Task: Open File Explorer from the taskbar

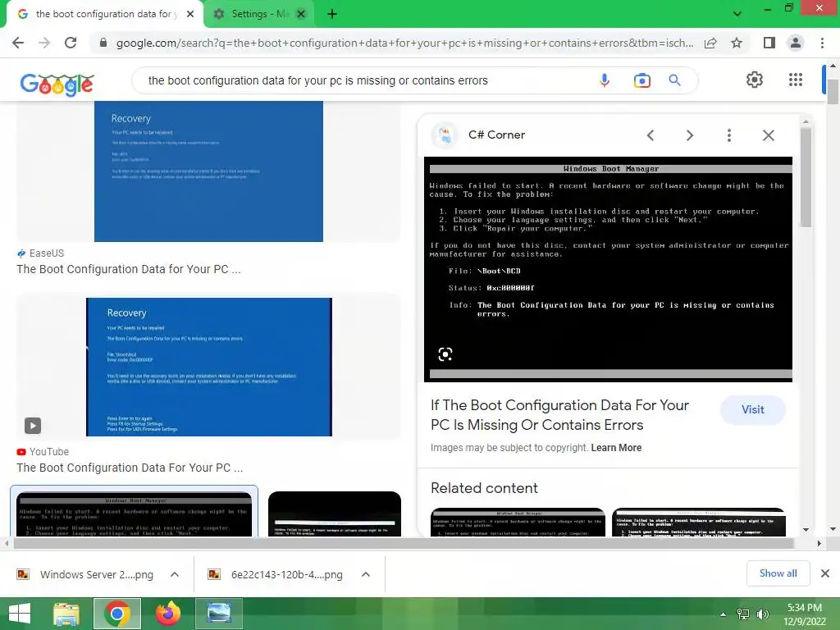Action: pos(66,614)
